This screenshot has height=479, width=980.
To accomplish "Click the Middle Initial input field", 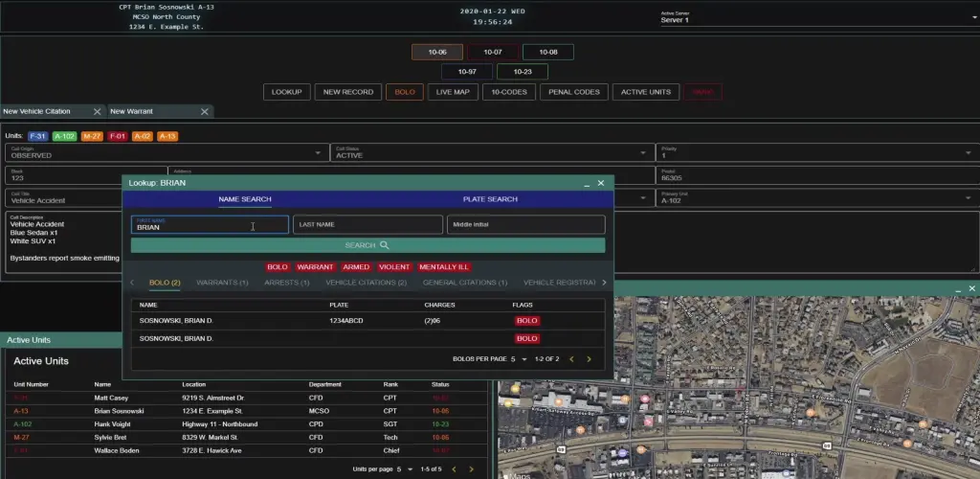I will point(525,224).
